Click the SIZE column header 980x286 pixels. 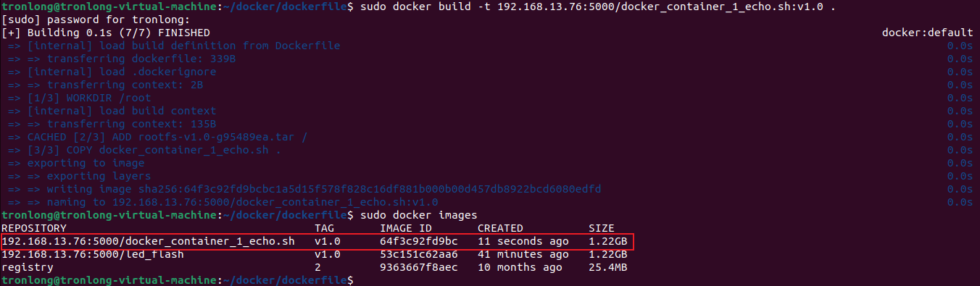pos(601,228)
